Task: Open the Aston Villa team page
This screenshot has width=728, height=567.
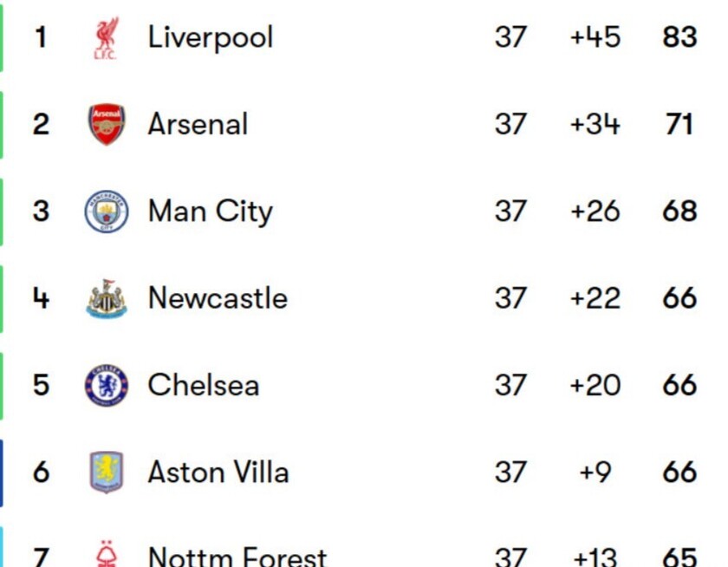Action: point(218,472)
